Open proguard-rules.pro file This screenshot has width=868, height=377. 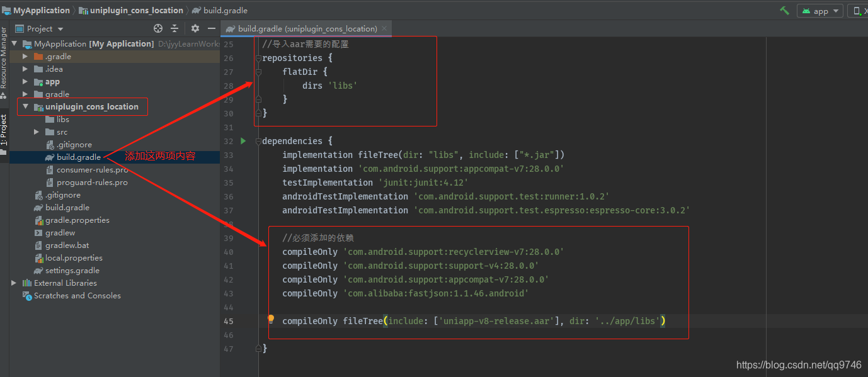click(x=86, y=182)
